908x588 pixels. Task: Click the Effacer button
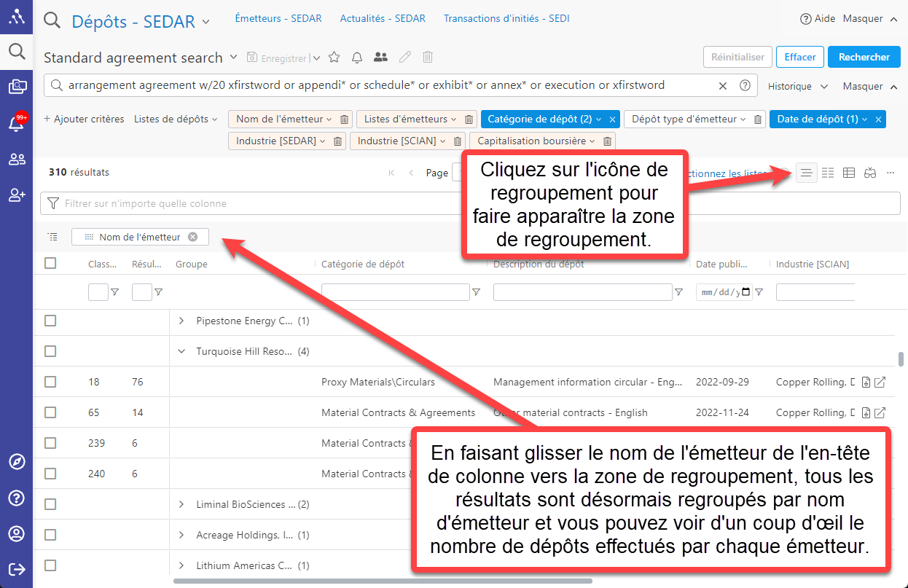pyautogui.click(x=800, y=57)
